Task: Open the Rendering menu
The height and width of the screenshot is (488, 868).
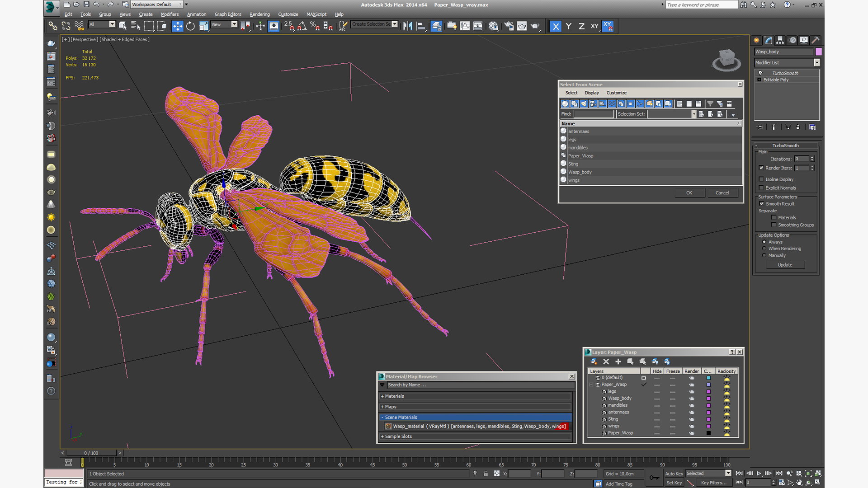Action: tap(259, 14)
